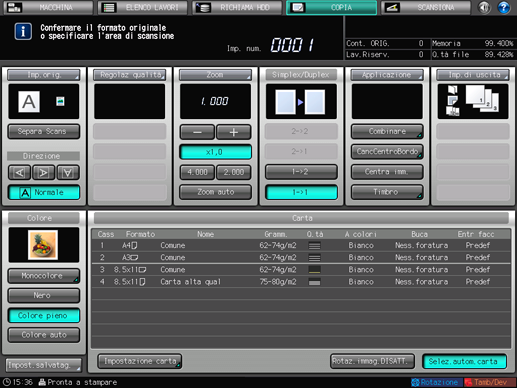This screenshot has height=388, width=517.
Task: Click the original orientation letter A preview
Action: (29, 102)
